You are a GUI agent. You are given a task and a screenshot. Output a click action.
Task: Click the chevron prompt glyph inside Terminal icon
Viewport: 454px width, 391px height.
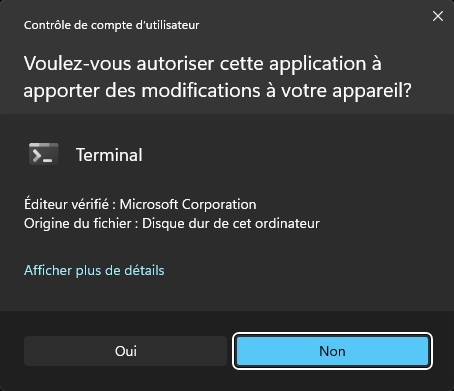coord(37,156)
